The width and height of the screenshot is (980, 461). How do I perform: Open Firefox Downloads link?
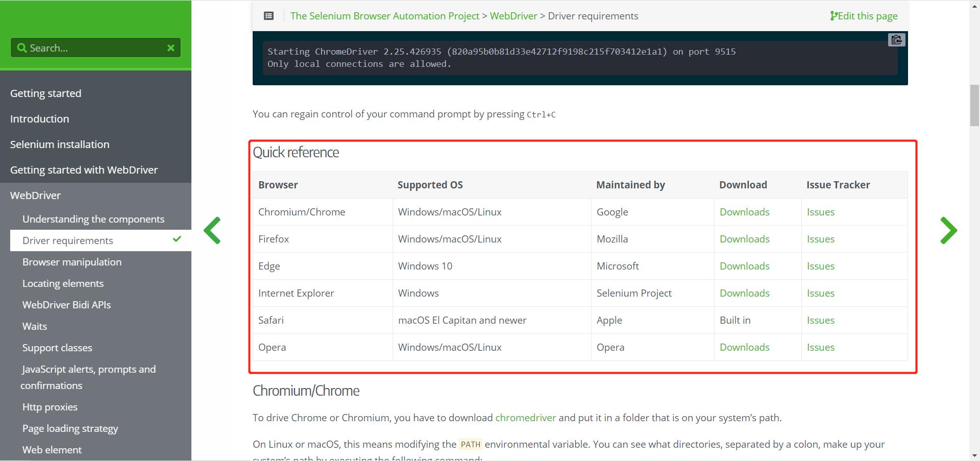(745, 239)
